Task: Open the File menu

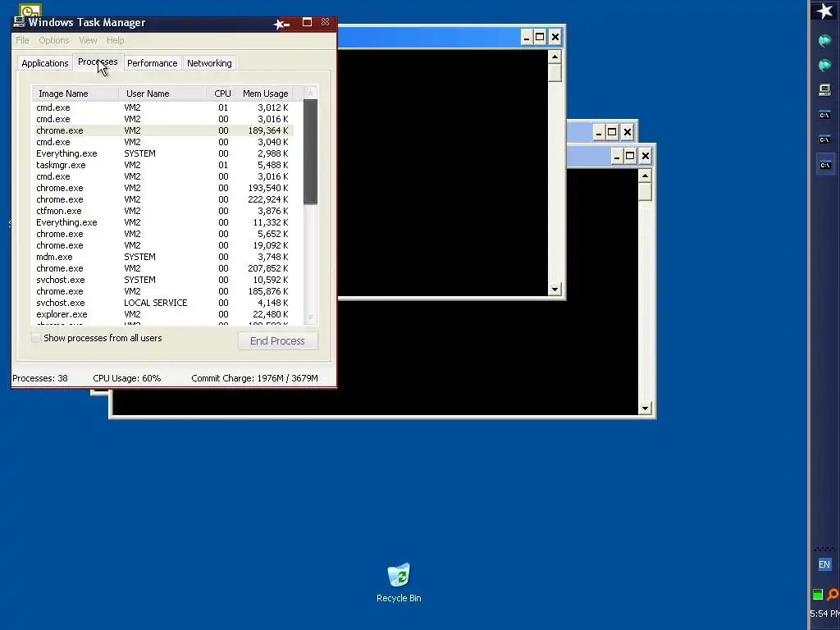Action: pos(22,40)
